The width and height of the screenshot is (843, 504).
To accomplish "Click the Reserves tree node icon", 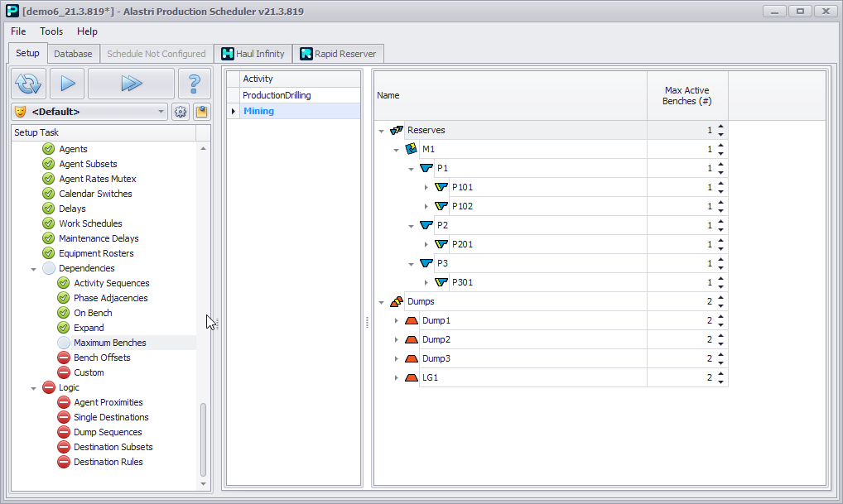I will click(397, 131).
